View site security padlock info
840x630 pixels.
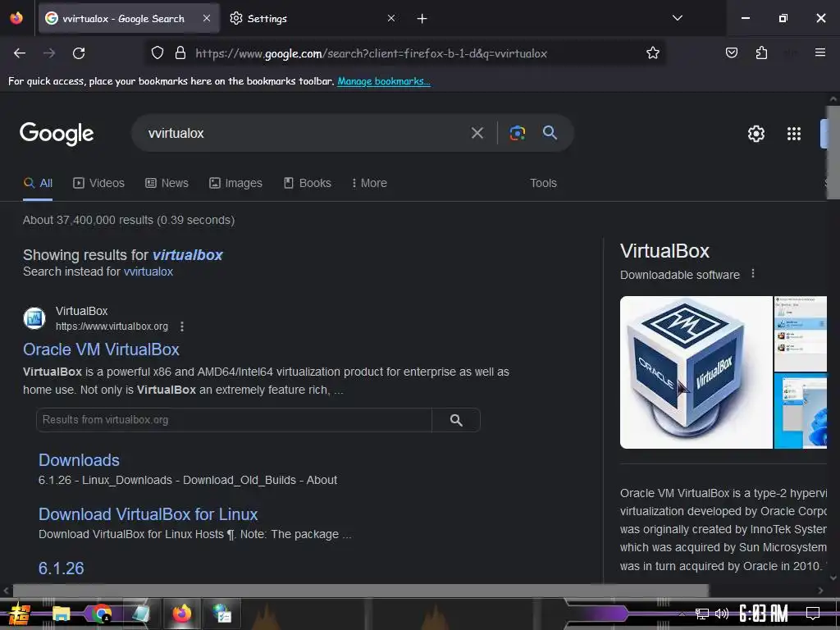coord(180,53)
